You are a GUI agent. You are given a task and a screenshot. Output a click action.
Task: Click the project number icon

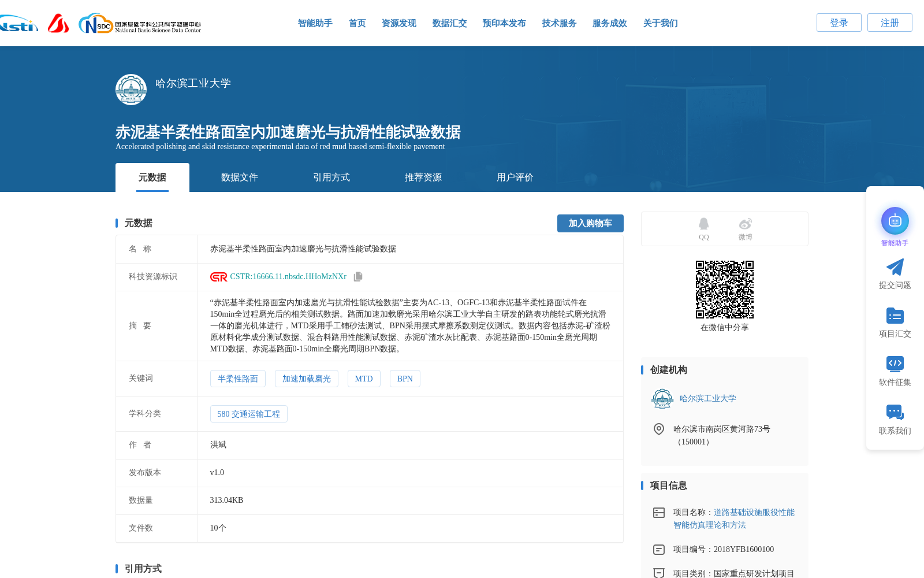(x=659, y=550)
